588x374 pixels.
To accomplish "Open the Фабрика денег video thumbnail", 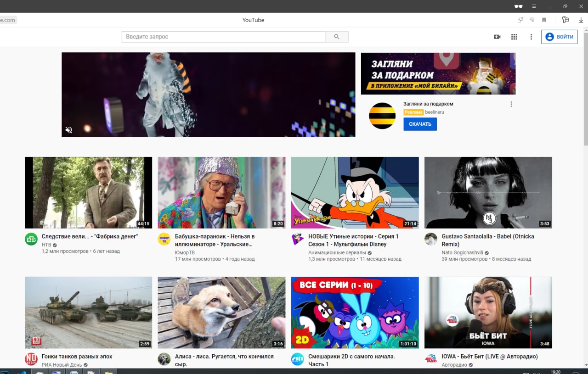I will tap(88, 193).
